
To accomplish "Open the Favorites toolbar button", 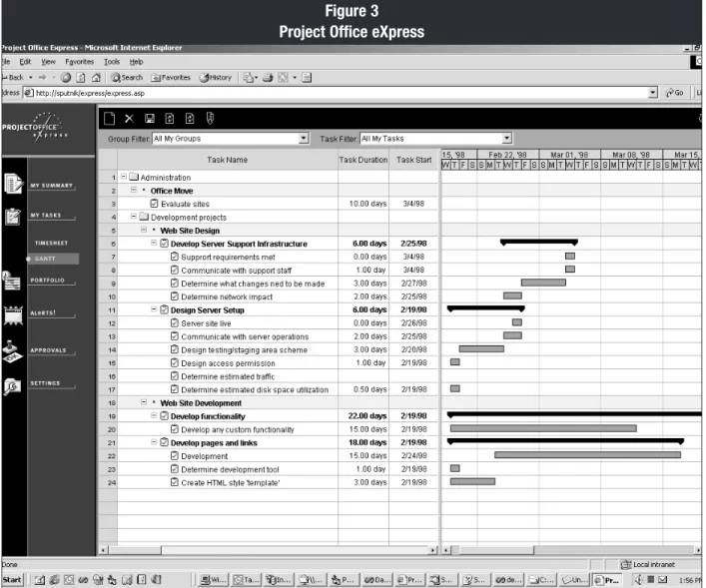I will (x=171, y=78).
